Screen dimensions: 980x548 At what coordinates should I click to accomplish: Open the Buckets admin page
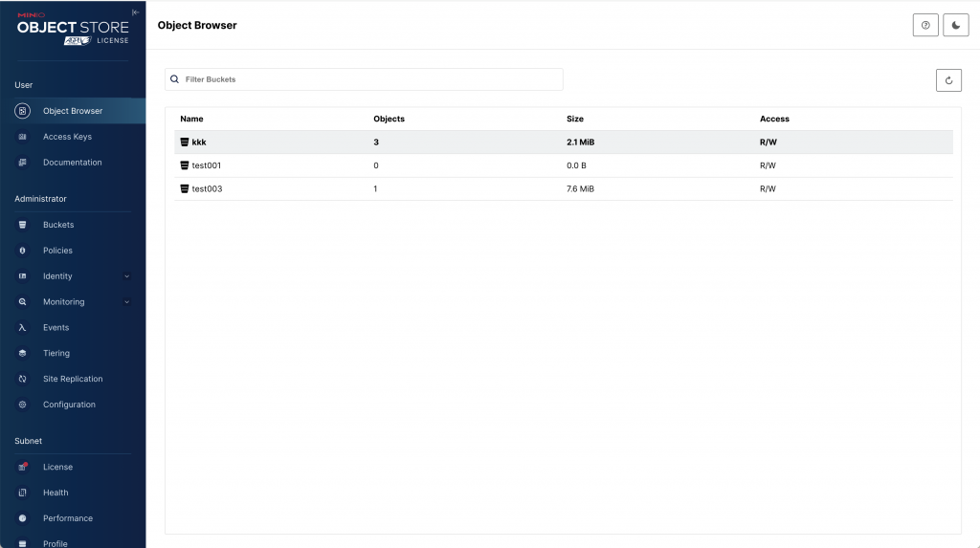pyautogui.click(x=58, y=225)
